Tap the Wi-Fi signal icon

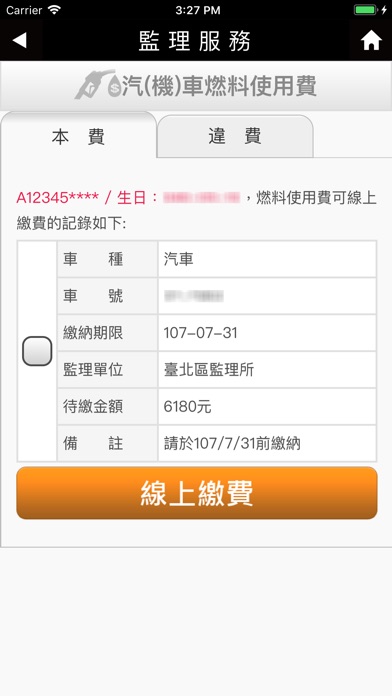coord(54,10)
